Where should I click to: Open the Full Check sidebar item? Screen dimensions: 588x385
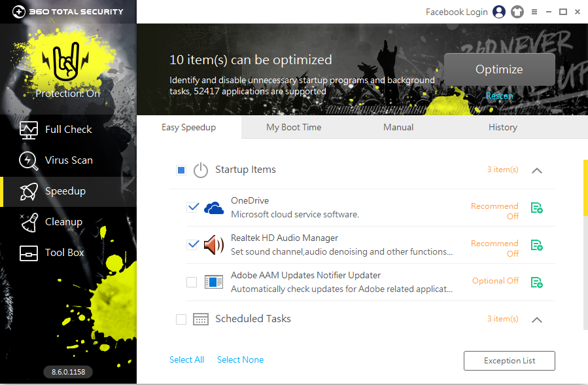pos(68,130)
